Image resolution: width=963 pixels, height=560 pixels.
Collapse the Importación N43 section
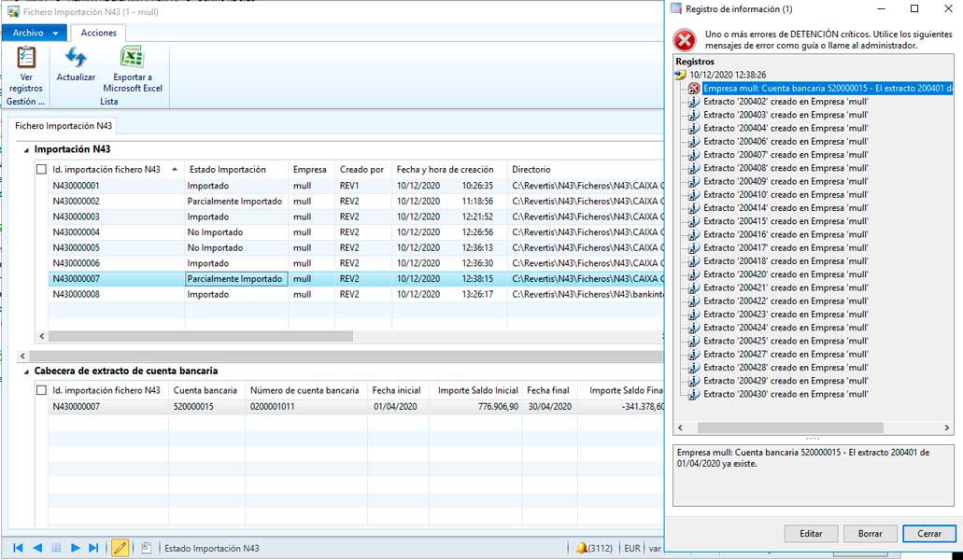(x=26, y=149)
